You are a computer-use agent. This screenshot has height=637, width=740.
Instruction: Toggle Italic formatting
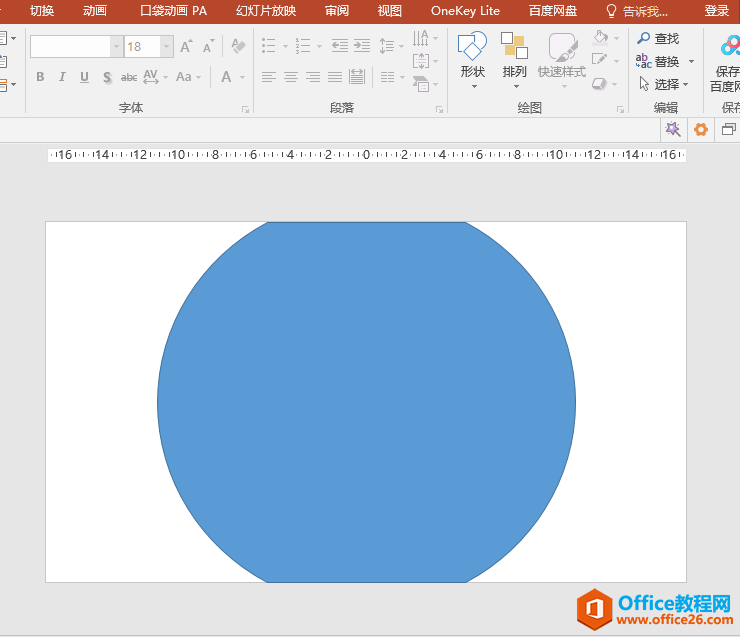[x=62, y=77]
